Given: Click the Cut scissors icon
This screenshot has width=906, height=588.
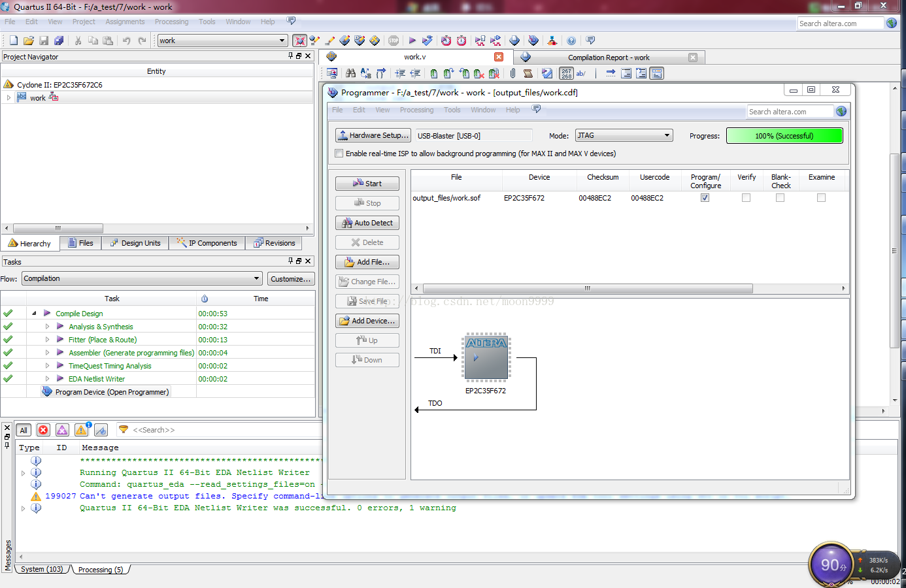Looking at the screenshot, I should (78, 41).
